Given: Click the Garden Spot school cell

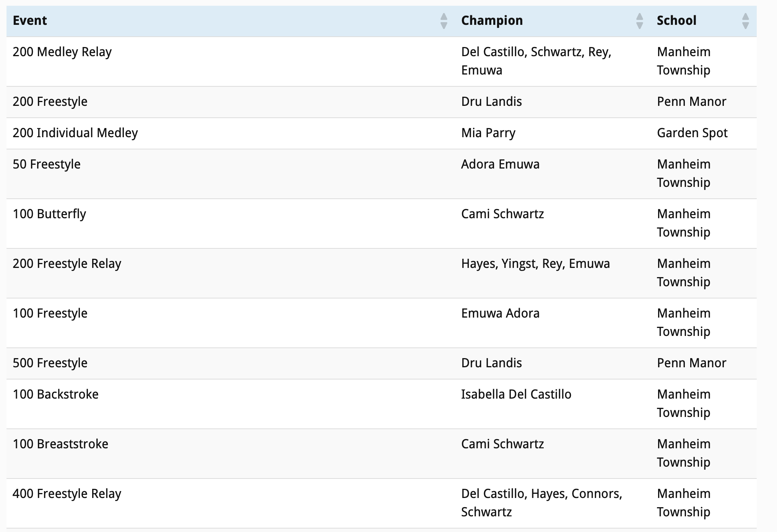Looking at the screenshot, I should (x=692, y=133).
